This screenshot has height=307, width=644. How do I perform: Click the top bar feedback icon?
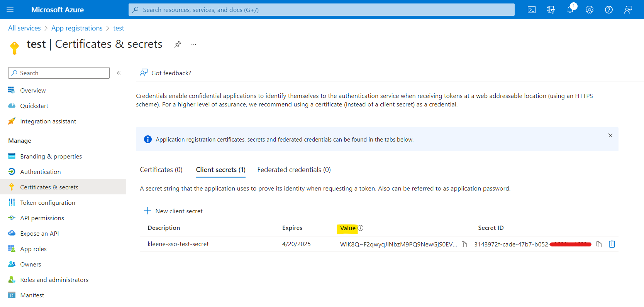tap(628, 10)
